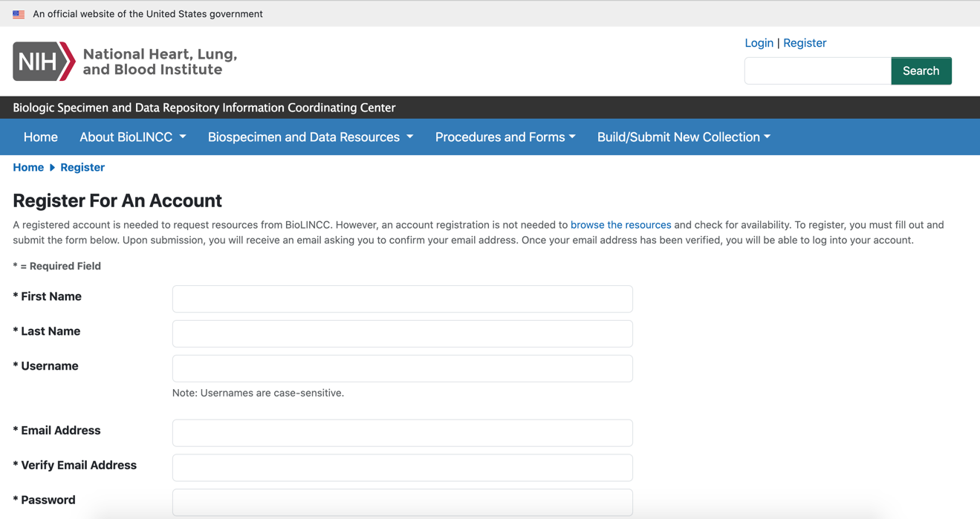This screenshot has height=519, width=980.
Task: Click the site search text box
Action: tap(817, 71)
